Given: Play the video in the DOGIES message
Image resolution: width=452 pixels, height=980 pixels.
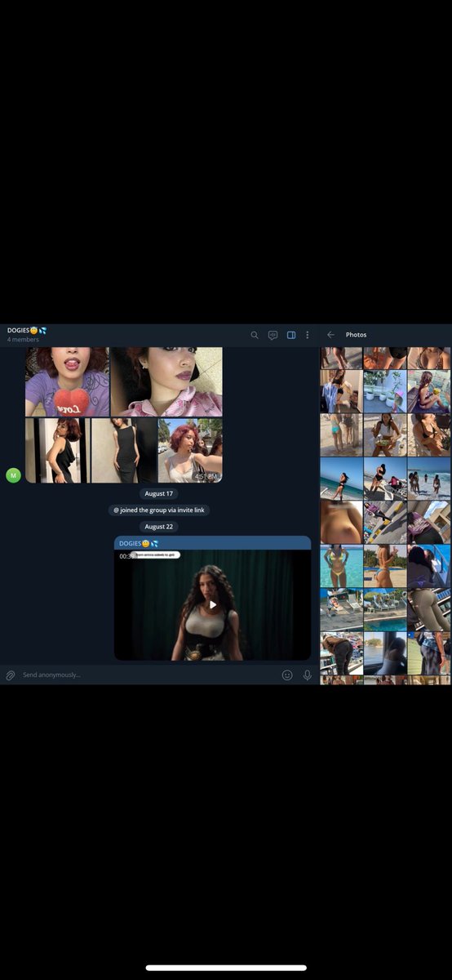Looking at the screenshot, I should click(213, 605).
